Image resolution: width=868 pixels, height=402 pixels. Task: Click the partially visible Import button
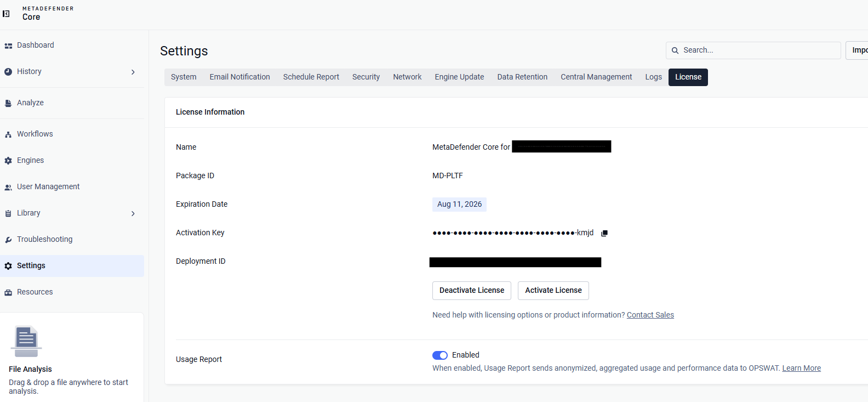click(858, 50)
